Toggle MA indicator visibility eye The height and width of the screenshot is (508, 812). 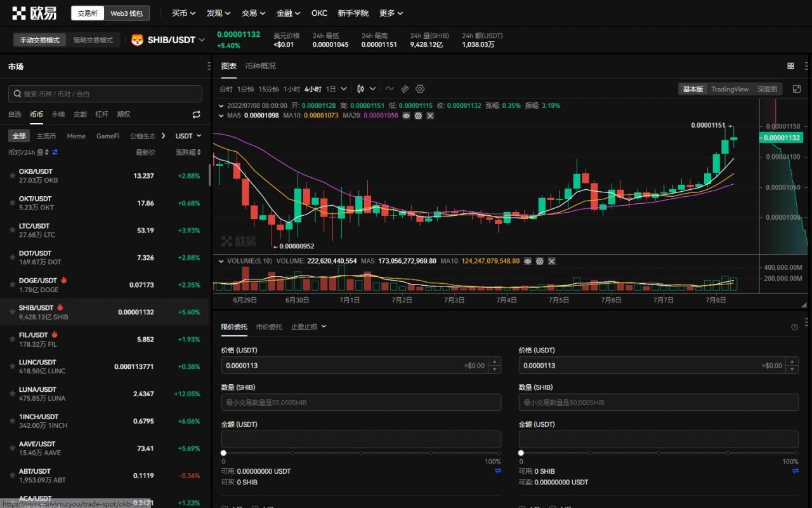407,116
